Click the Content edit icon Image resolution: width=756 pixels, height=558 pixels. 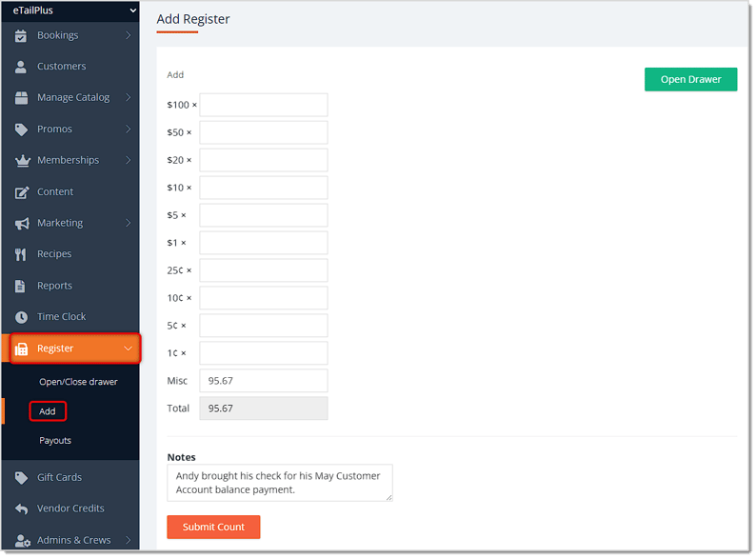tap(22, 192)
